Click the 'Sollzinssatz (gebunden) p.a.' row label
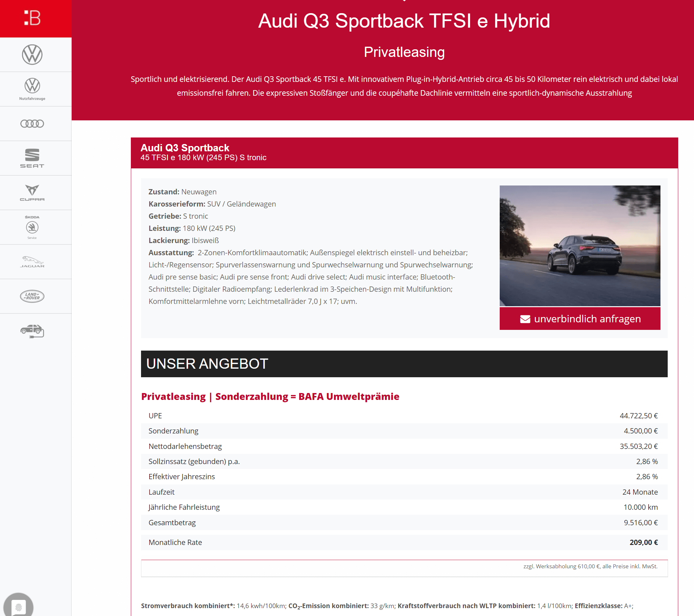 [x=194, y=461]
